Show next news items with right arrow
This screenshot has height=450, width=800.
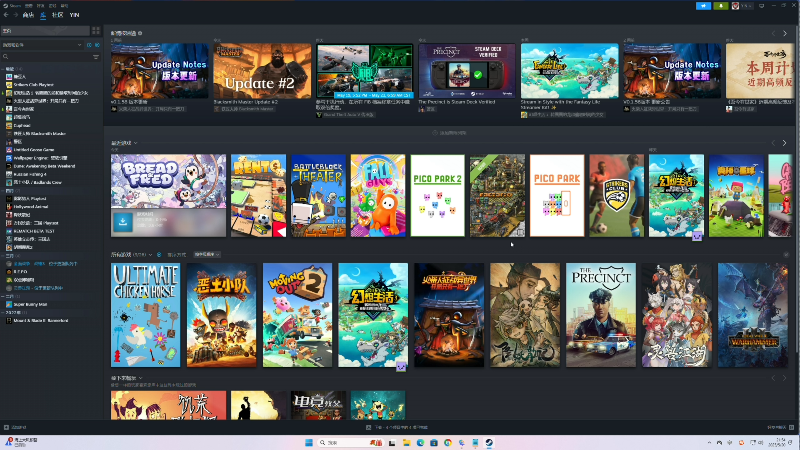point(785,33)
